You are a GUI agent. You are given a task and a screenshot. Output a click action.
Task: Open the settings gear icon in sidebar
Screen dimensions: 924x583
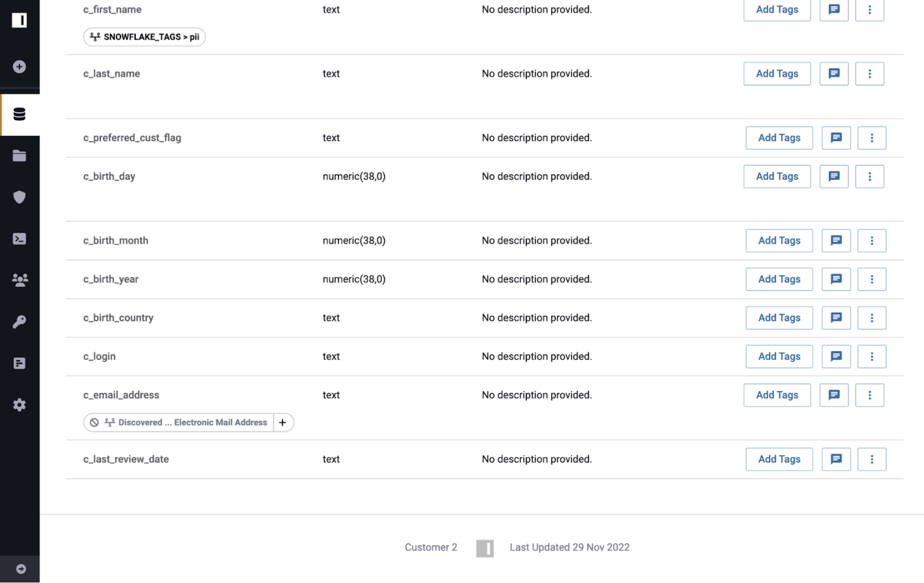(x=19, y=405)
